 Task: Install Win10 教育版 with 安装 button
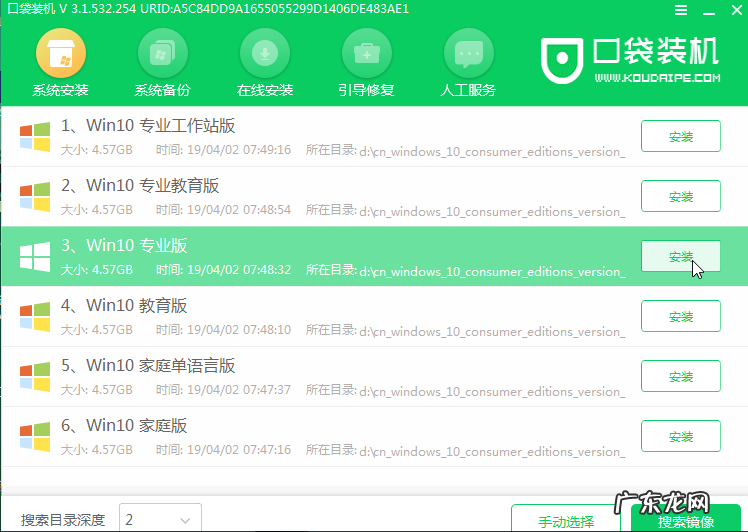click(681, 316)
